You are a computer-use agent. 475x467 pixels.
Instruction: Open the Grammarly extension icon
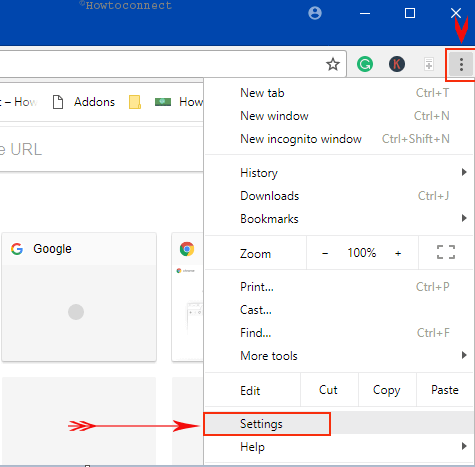pos(365,64)
